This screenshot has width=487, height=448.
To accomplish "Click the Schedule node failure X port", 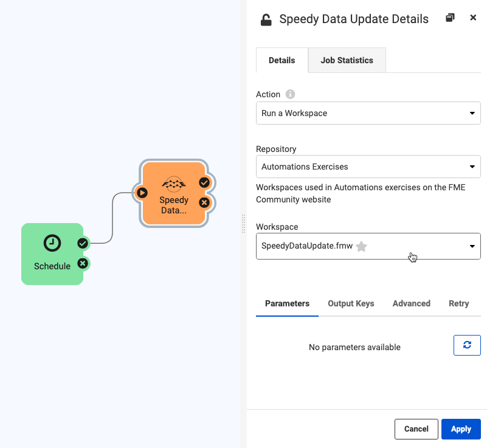I will pyautogui.click(x=83, y=264).
